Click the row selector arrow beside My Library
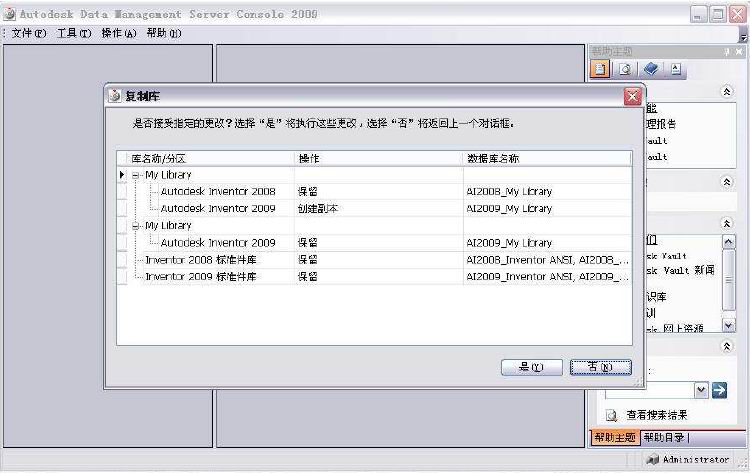 [x=122, y=175]
